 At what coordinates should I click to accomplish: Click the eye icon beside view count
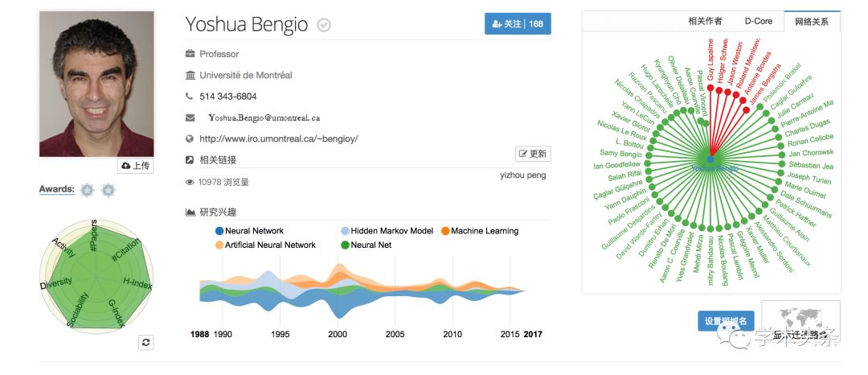pos(190,182)
